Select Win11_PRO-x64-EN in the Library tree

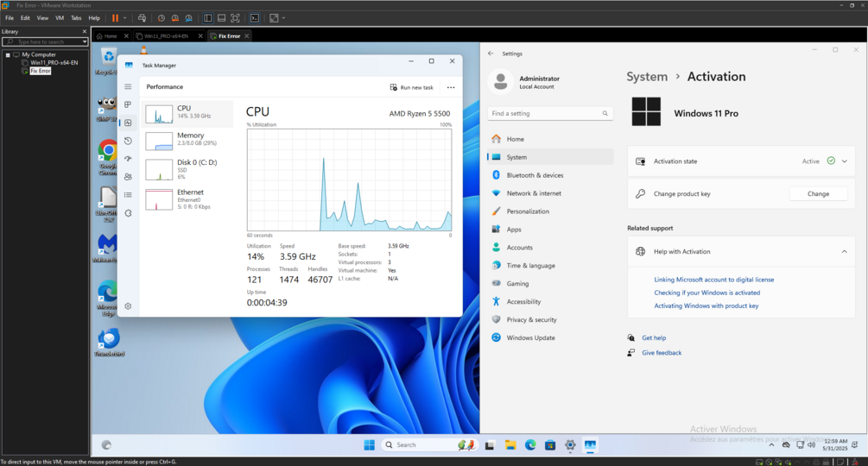(x=54, y=63)
